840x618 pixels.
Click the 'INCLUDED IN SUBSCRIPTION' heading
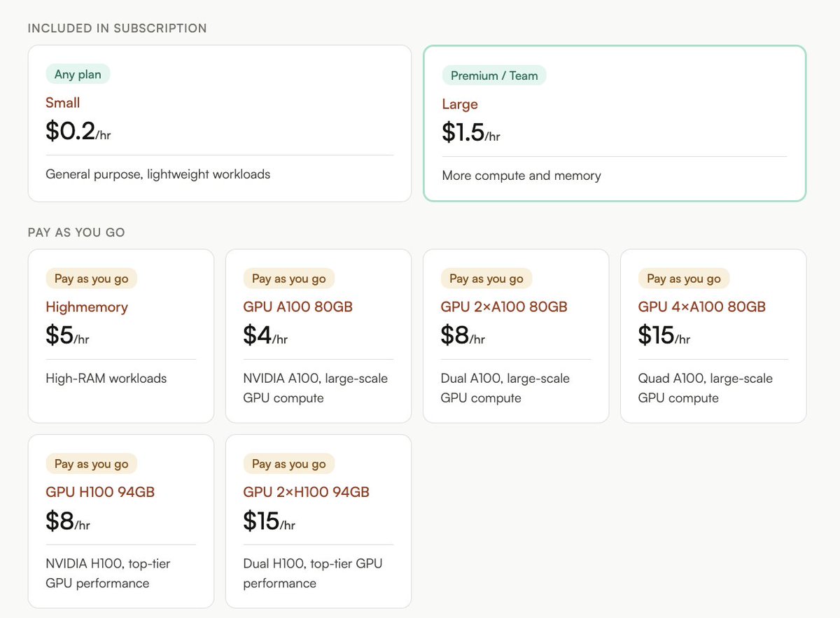[x=118, y=29]
